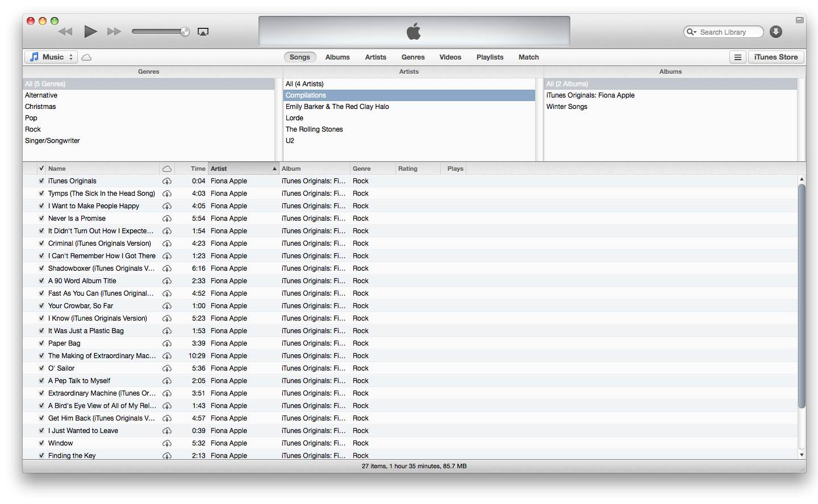Viewport: 818px width, 504px height.
Task: Click the iCloud status column header icon
Action: [167, 169]
